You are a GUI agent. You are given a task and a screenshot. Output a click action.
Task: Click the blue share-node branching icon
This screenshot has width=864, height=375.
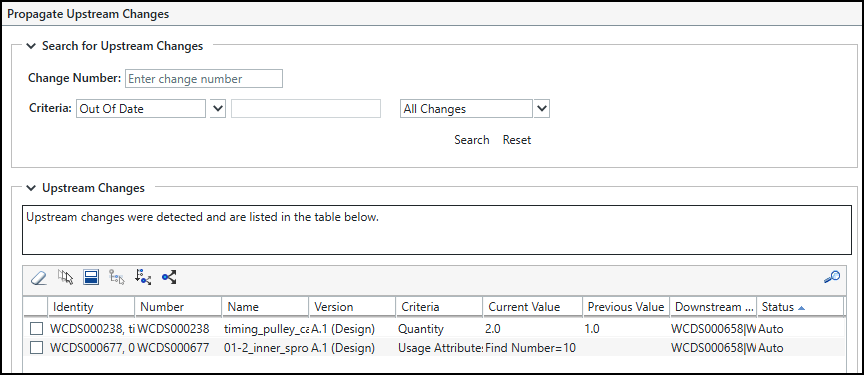(x=169, y=278)
